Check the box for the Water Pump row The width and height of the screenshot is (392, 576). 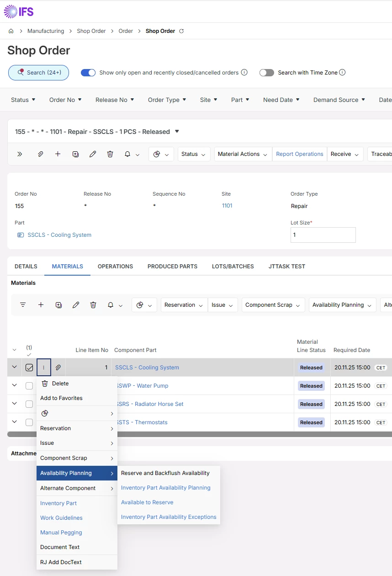29,386
